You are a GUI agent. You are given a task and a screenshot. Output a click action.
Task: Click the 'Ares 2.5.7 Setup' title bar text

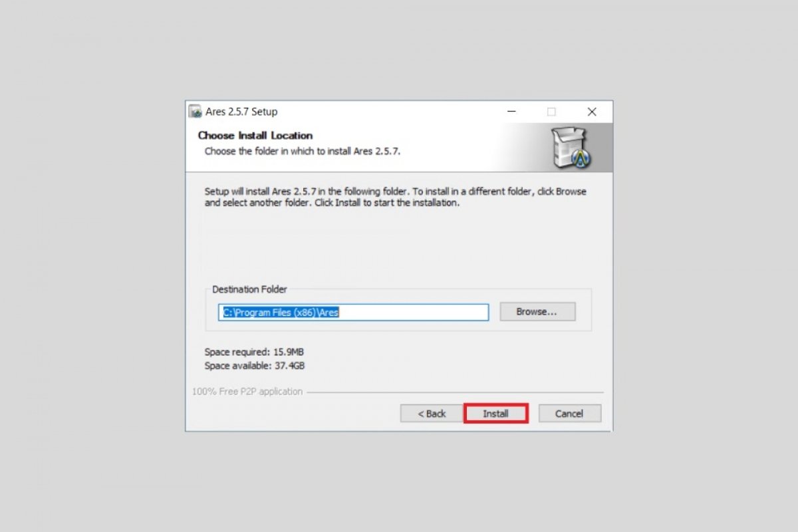coord(241,112)
